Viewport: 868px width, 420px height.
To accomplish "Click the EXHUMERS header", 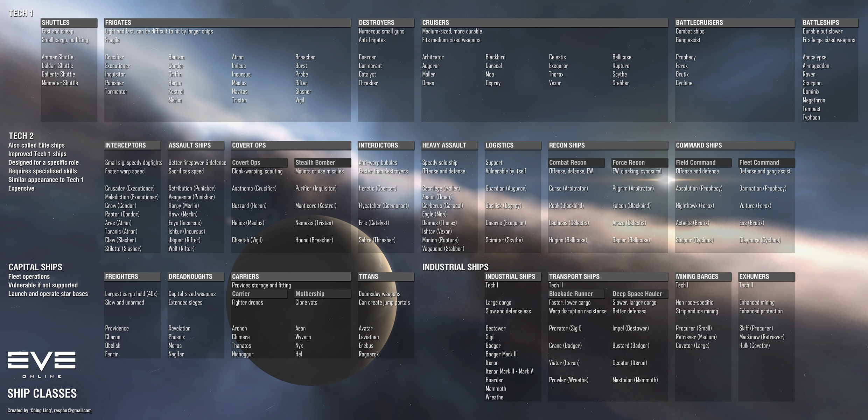I will pos(754,276).
